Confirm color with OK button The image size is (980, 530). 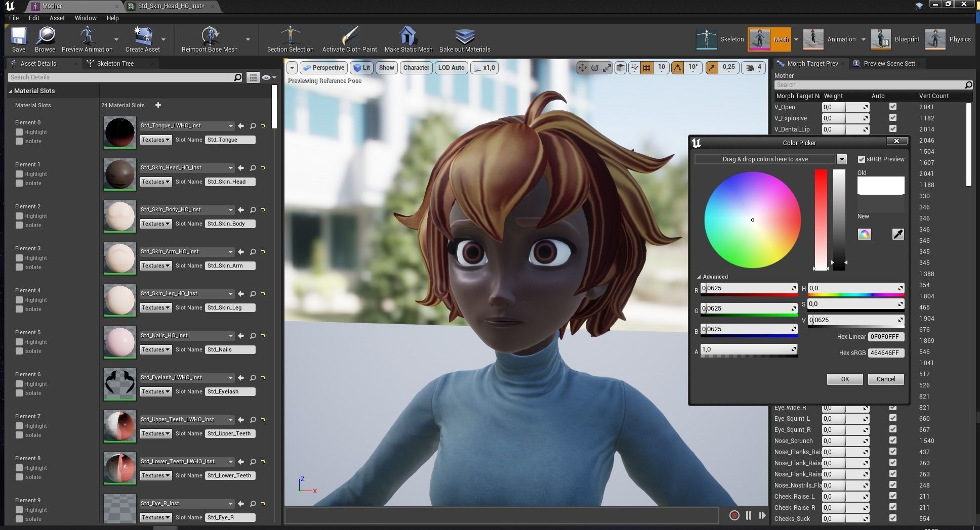845,379
